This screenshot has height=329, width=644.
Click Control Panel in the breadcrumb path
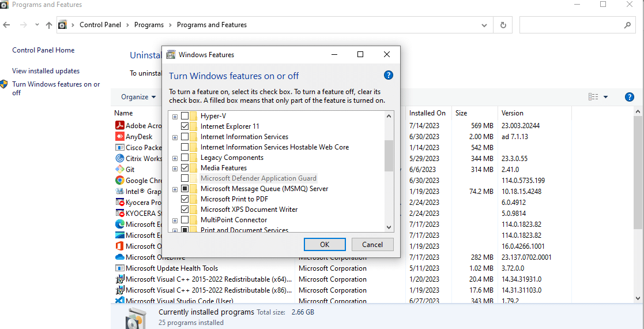(100, 25)
